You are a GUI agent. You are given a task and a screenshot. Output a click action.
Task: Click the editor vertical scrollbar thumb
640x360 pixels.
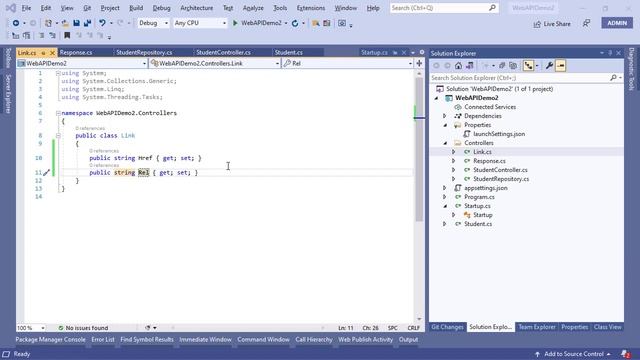[419, 149]
